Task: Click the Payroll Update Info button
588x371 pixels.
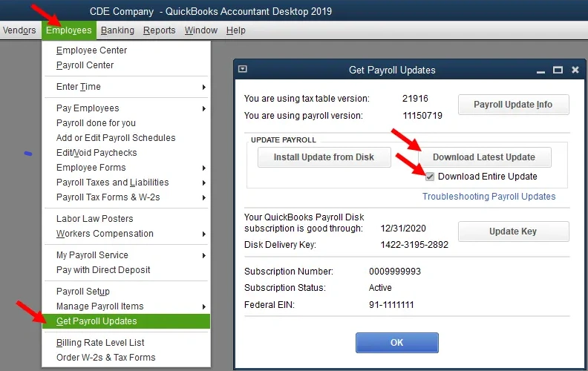Action: 513,105
